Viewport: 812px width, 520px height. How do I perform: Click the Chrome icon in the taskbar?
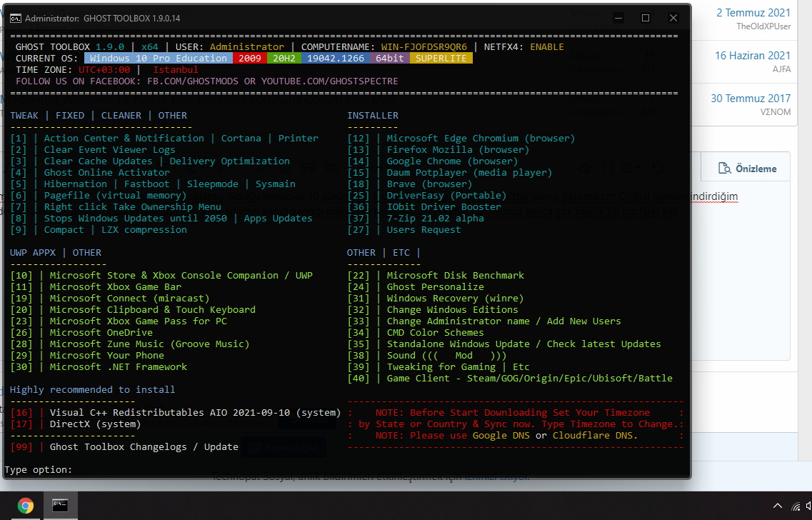26,506
